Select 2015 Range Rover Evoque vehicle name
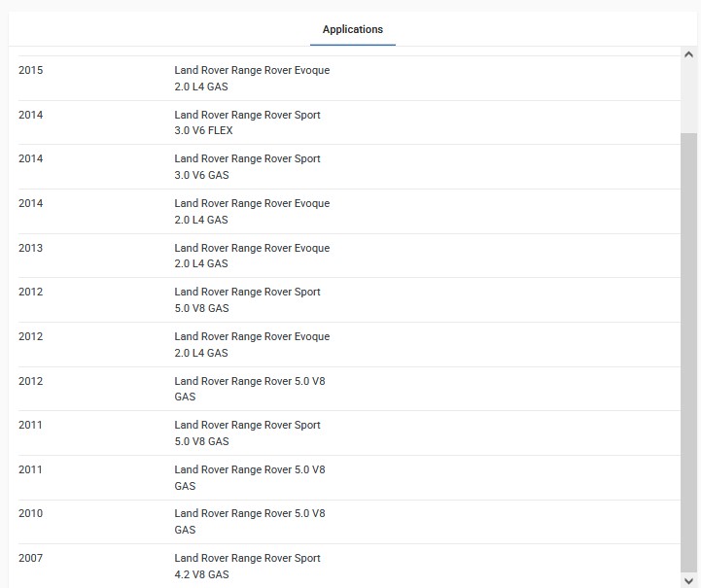This screenshot has height=588, width=701. point(252,70)
